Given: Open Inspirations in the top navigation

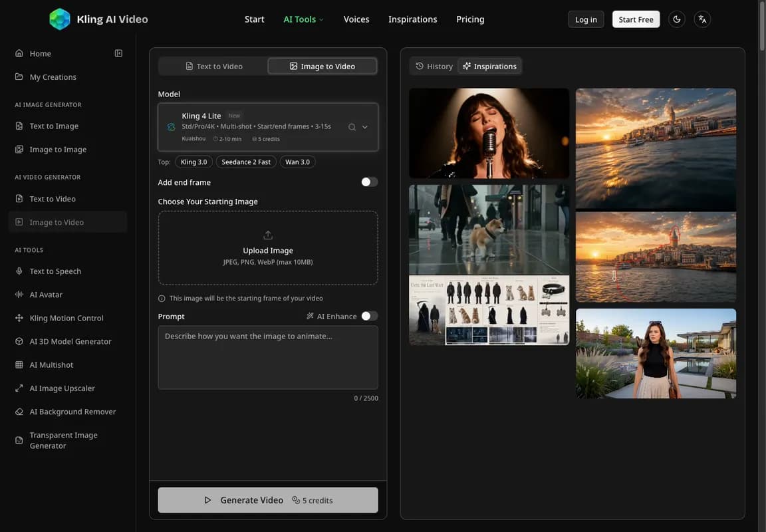Looking at the screenshot, I should pos(413,19).
